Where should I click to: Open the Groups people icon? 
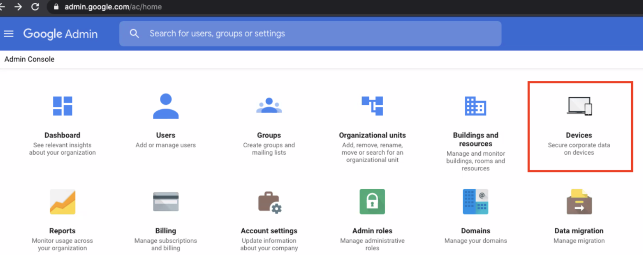point(269,106)
